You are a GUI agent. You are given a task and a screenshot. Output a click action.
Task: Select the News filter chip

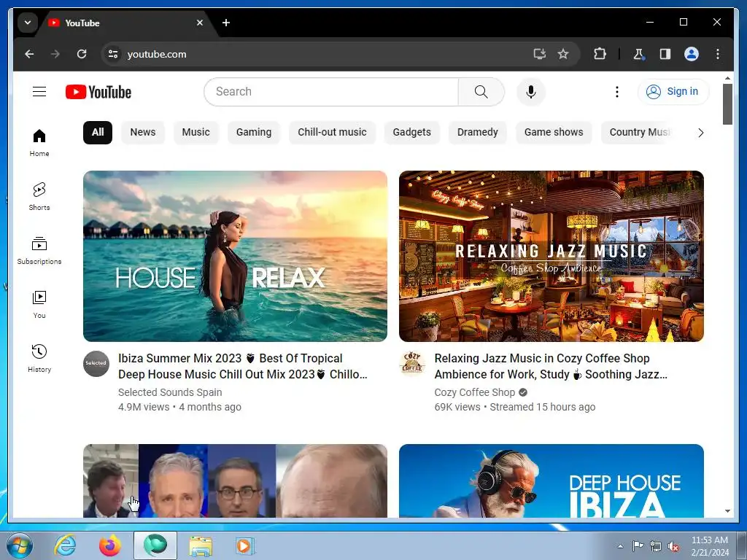click(x=143, y=133)
